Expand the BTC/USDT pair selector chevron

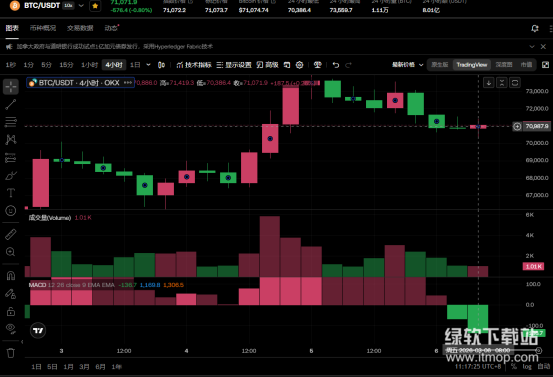(x=81, y=6)
